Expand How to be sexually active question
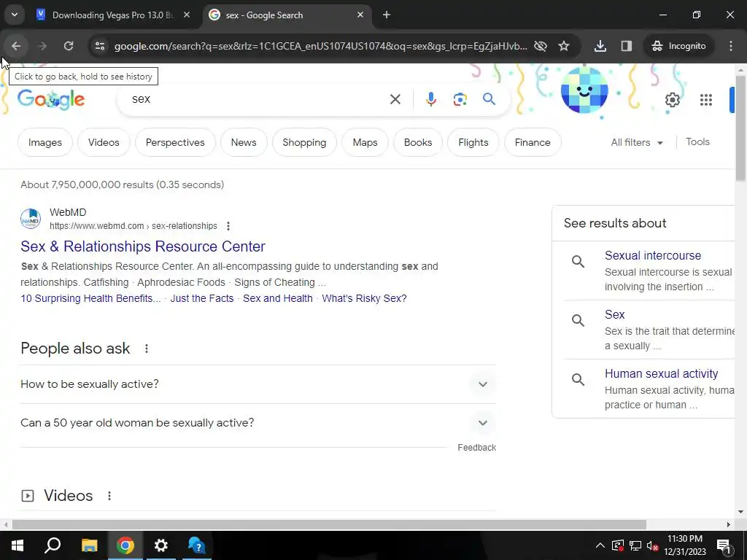Screen dimensions: 747x560 pos(258,384)
